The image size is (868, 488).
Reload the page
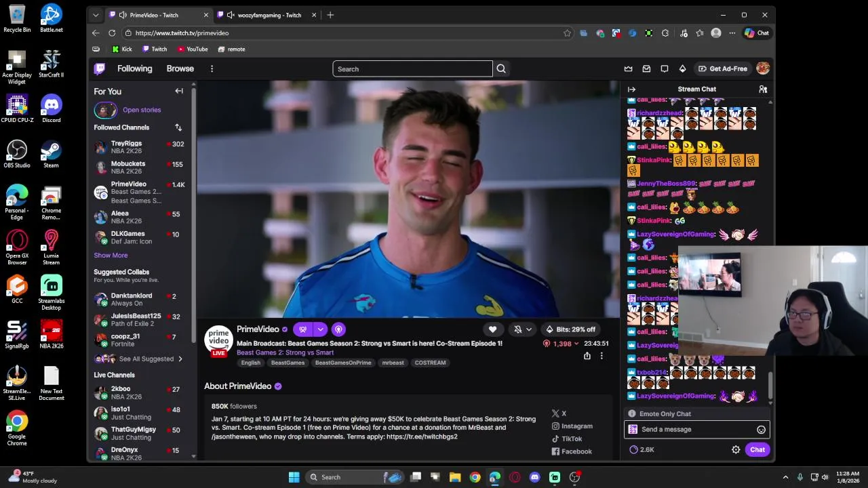coord(112,33)
